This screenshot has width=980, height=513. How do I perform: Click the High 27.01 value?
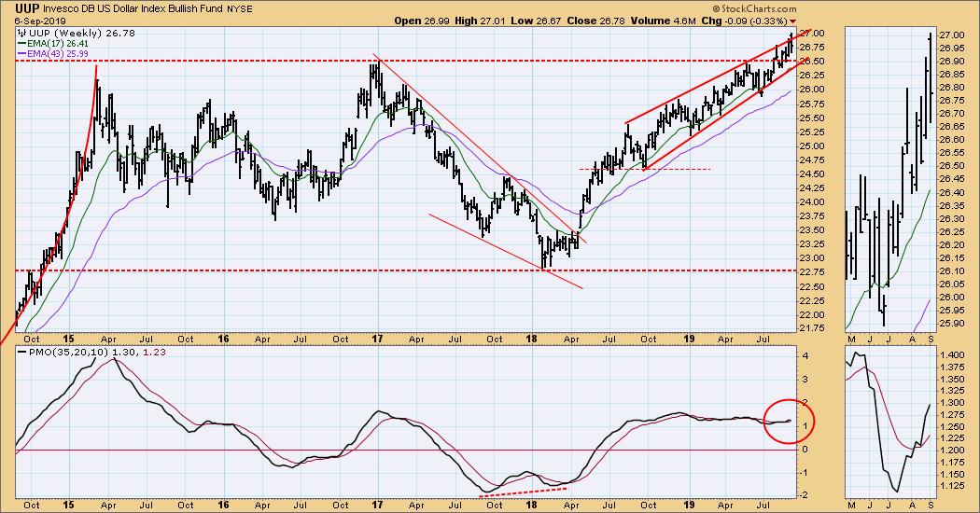point(479,21)
